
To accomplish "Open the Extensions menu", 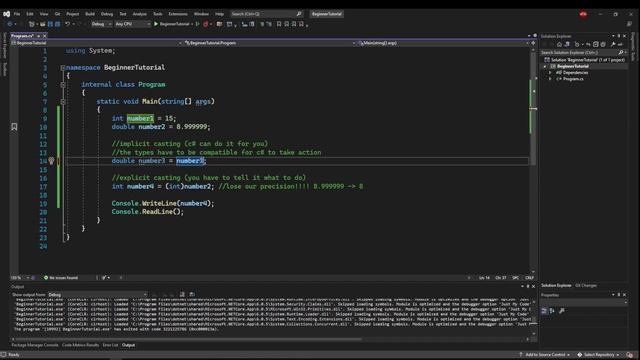I will (178, 14).
